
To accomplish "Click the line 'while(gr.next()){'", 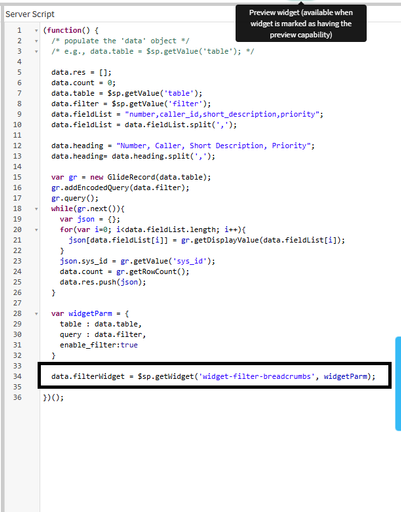I will click(x=88, y=209).
